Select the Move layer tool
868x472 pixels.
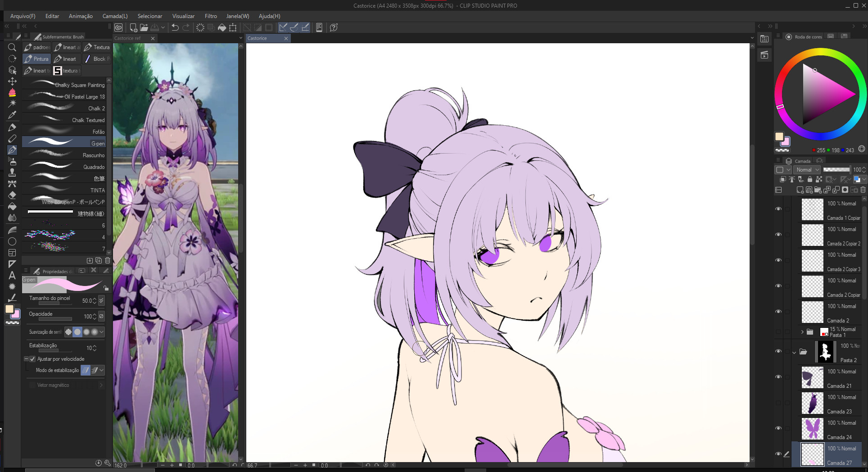point(12,82)
